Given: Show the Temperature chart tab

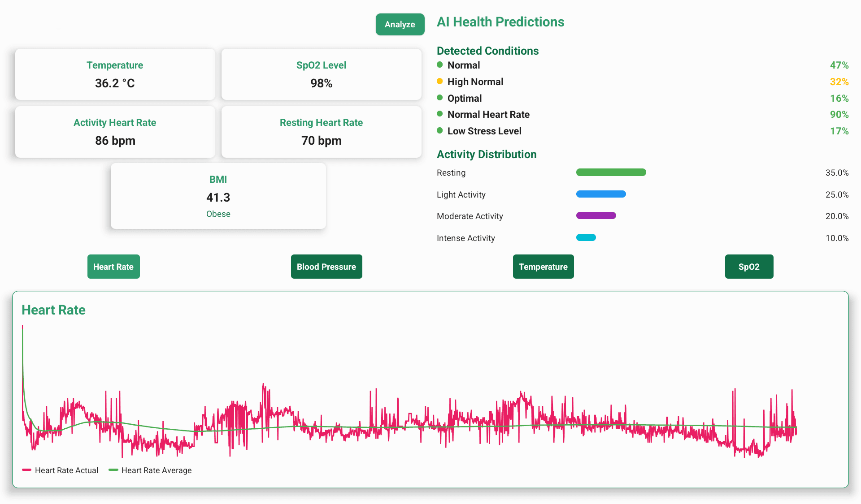Looking at the screenshot, I should click(543, 267).
